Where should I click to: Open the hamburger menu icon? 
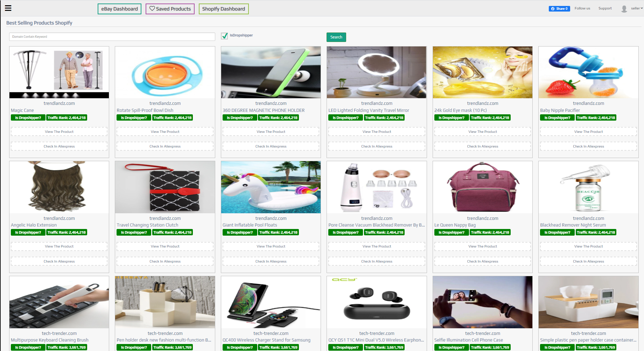8,8
